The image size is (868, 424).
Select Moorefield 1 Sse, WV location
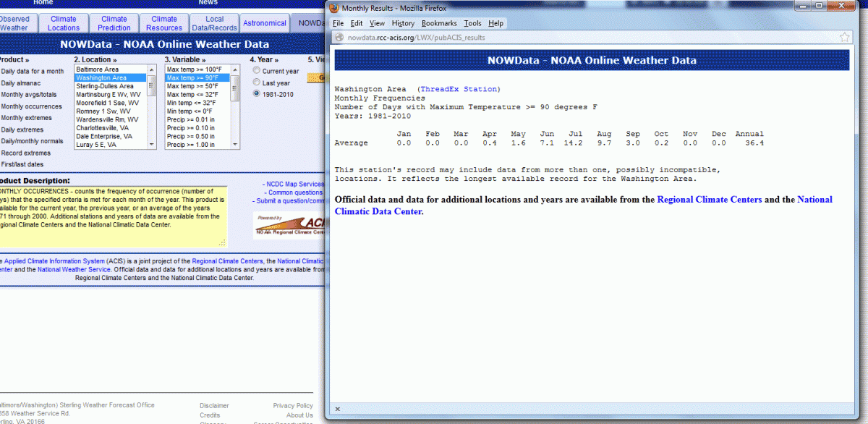(x=111, y=103)
